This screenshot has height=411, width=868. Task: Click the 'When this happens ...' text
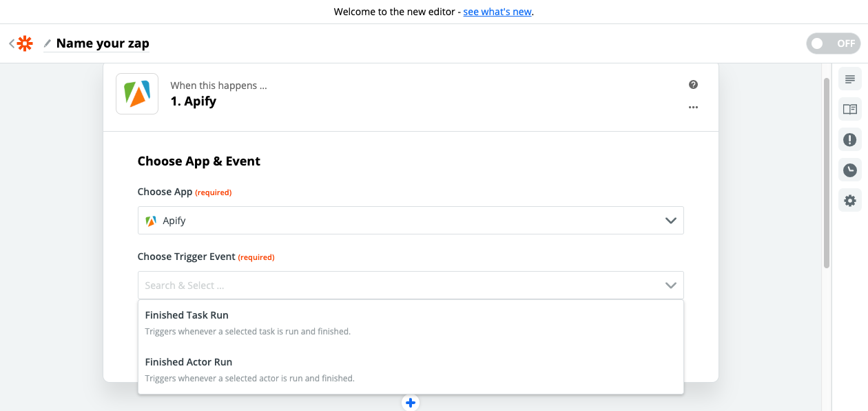point(218,86)
